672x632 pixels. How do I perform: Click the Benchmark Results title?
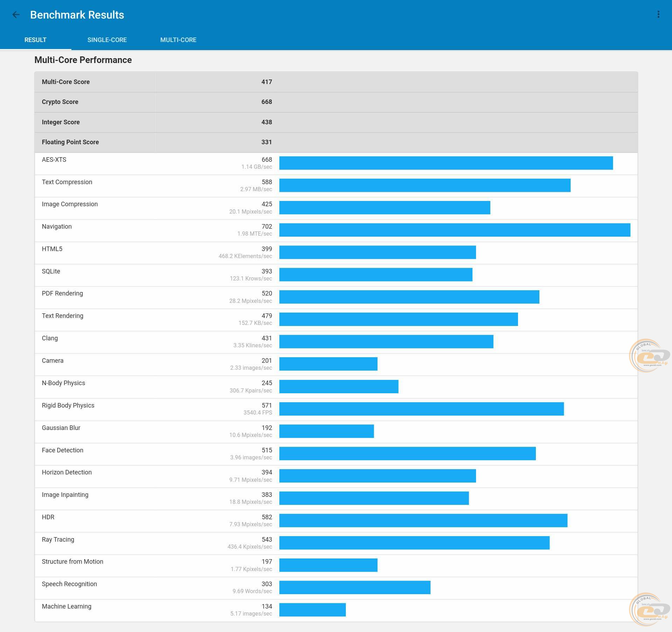(77, 15)
